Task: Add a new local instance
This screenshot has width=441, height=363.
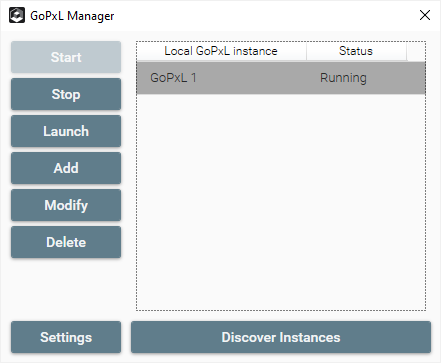Action: [x=66, y=168]
